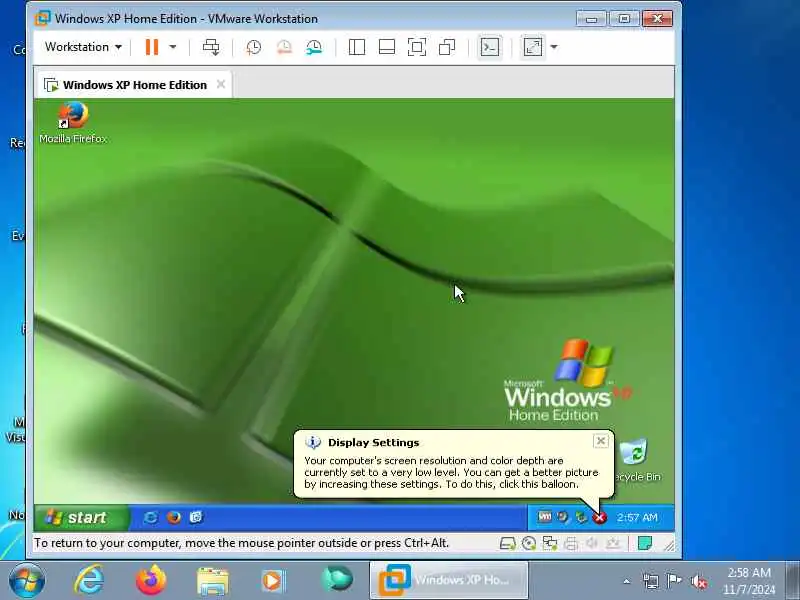Toggle the console view button
Viewport: 800px width, 600px height.
[x=490, y=47]
